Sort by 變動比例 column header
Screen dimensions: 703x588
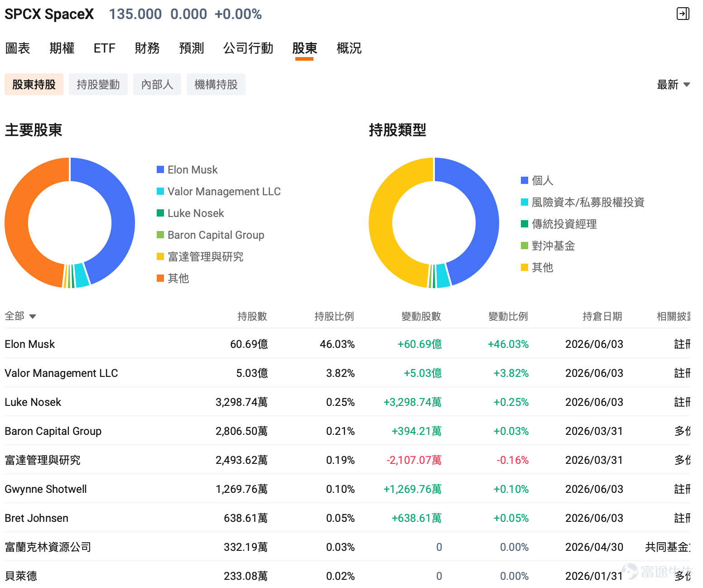pyautogui.click(x=508, y=316)
